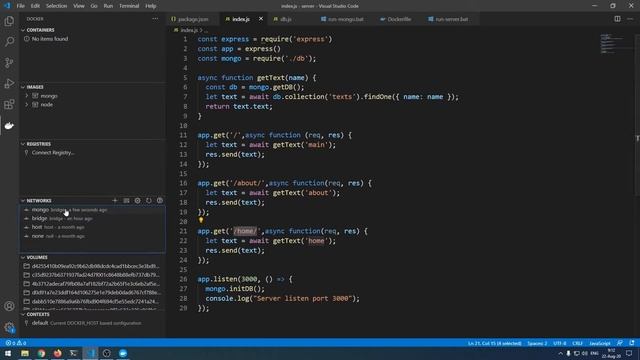Split the editor to the right
This screenshot has width=640, height=360.
point(617,19)
